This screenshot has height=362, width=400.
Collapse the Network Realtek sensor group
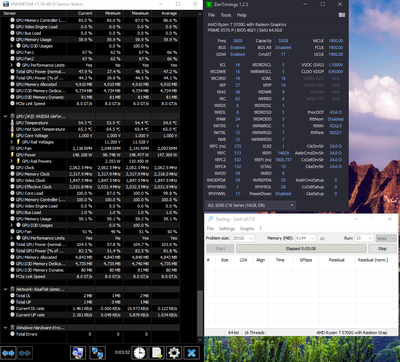point(5,289)
